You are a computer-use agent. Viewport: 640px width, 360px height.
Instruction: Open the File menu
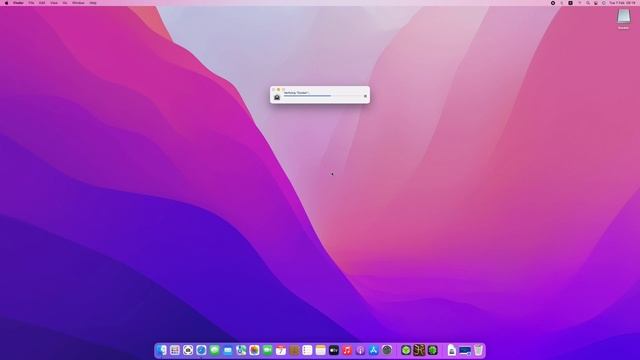[31, 3]
